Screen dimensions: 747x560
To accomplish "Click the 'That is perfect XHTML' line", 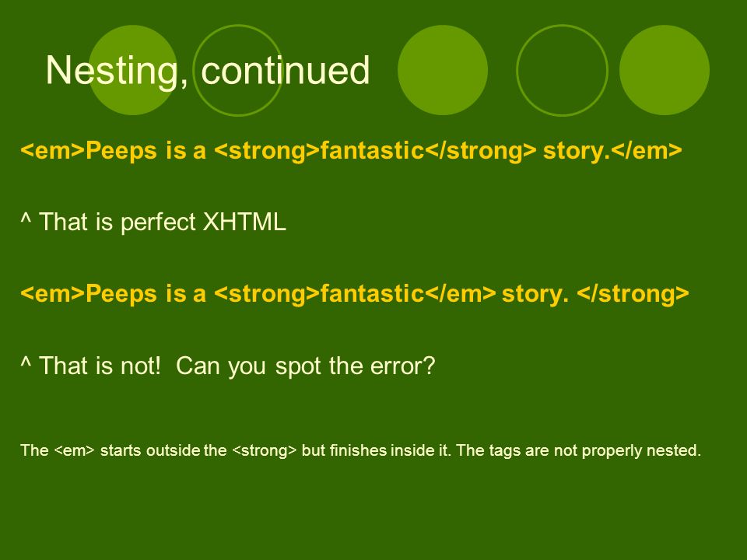I will (153, 222).
